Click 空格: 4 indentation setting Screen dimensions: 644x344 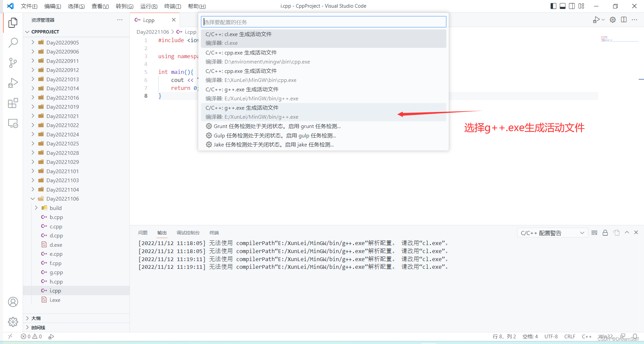(x=530, y=336)
